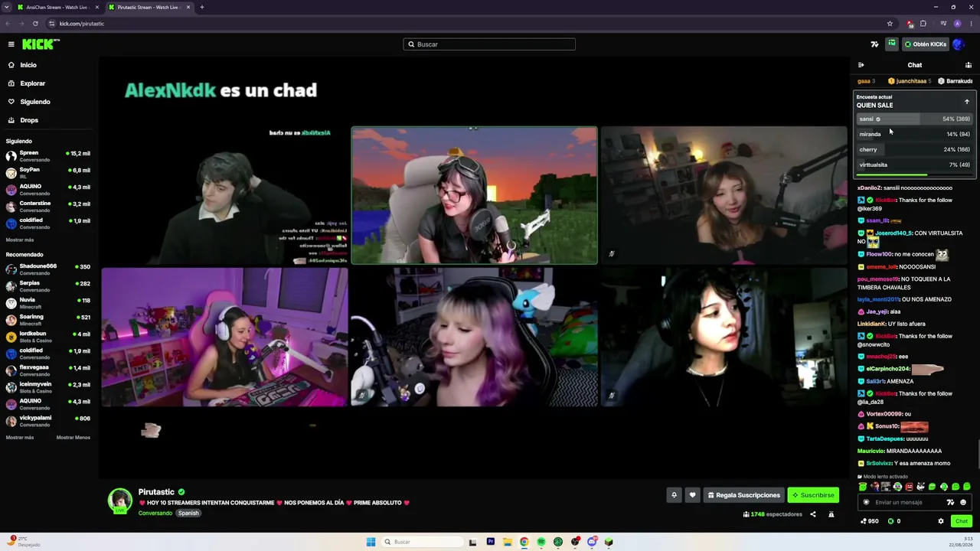The image size is (980, 551).
Task: Open a new browser tab
Action: (x=202, y=7)
